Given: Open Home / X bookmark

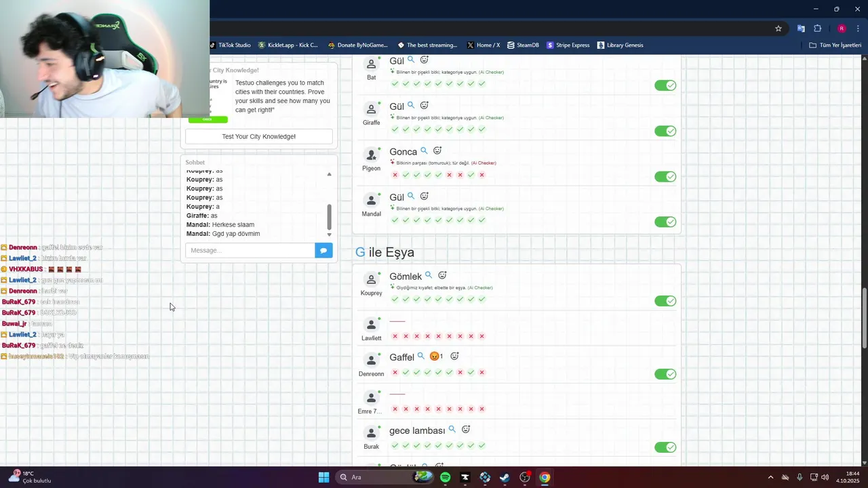Looking at the screenshot, I should [x=484, y=45].
